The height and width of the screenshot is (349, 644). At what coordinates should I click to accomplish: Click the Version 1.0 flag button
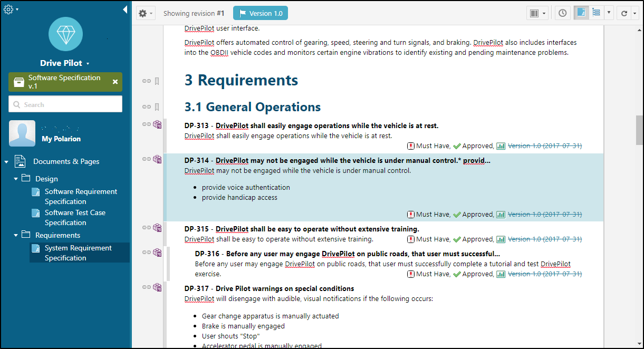pyautogui.click(x=261, y=13)
